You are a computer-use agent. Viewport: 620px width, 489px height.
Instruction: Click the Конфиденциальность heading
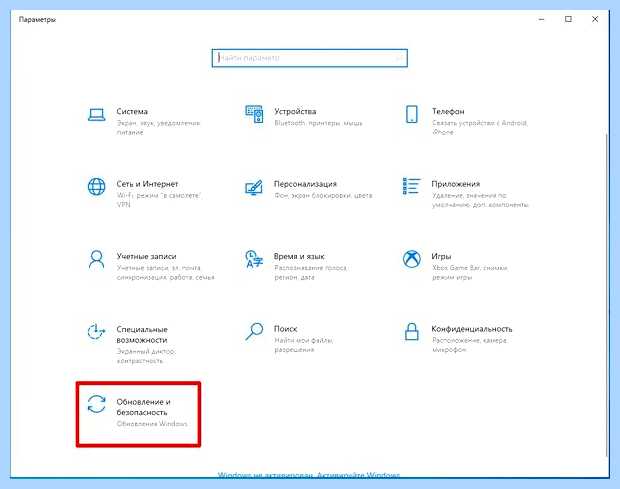point(472,329)
